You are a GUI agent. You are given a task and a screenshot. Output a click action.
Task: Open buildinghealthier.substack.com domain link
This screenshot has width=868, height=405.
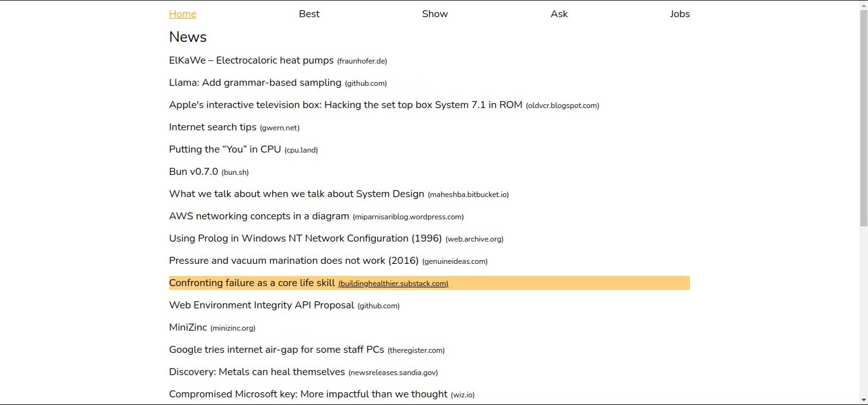coord(392,283)
